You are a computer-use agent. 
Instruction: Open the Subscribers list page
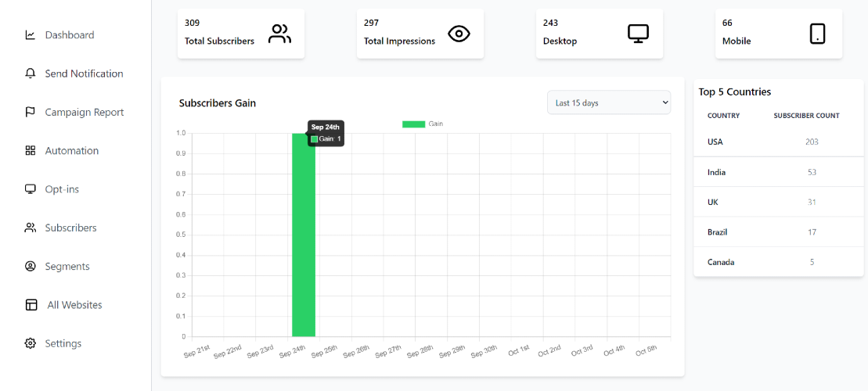[71, 228]
